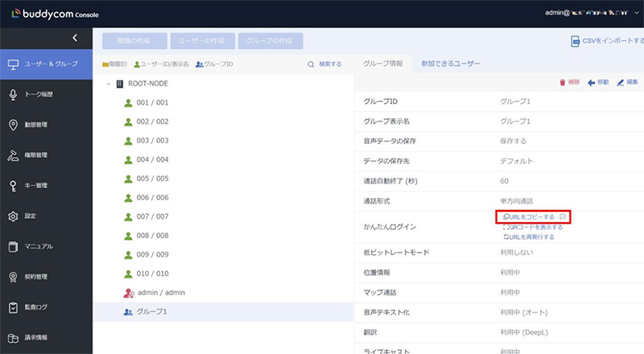Viewport: 644px width, 354px height.
Task: Select user 007 / 007
Action: pos(152,216)
